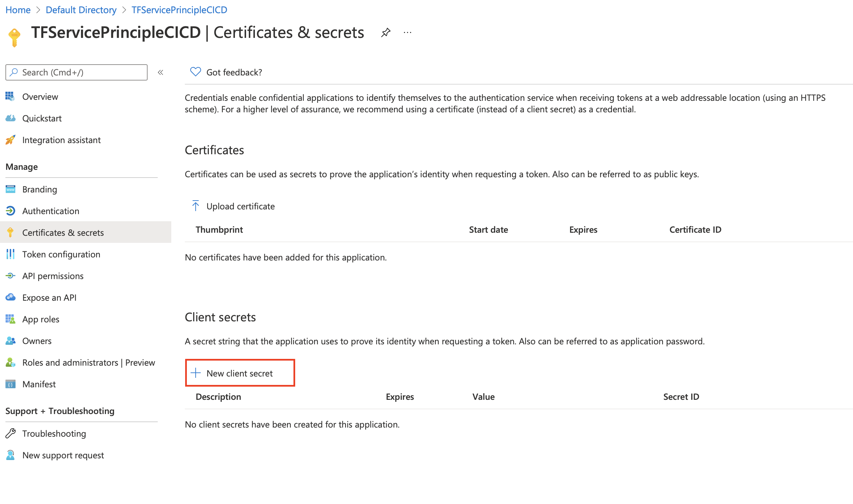The height and width of the screenshot is (504, 853).
Task: Open Quickstart from the sidebar
Action: coord(42,118)
